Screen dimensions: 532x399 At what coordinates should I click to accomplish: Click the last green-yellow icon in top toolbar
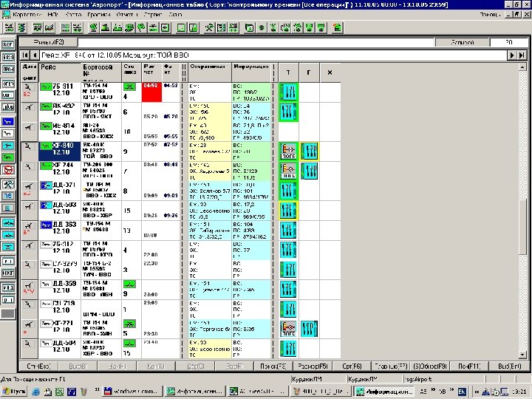(x=337, y=27)
